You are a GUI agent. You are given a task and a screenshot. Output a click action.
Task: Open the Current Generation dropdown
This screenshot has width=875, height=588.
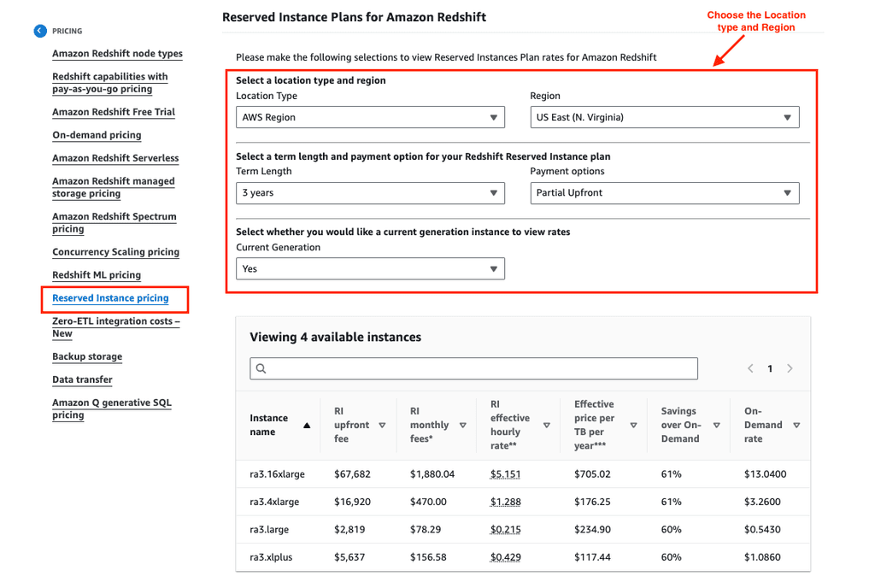tap(370, 268)
